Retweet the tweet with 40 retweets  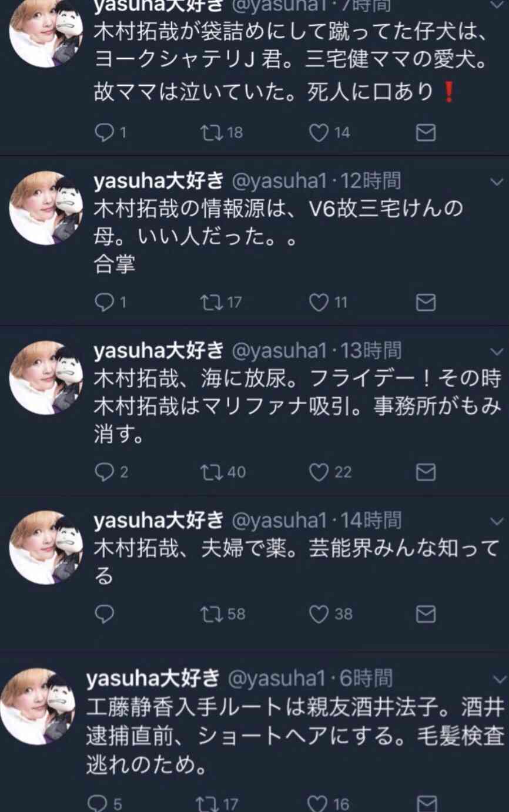tap(209, 472)
